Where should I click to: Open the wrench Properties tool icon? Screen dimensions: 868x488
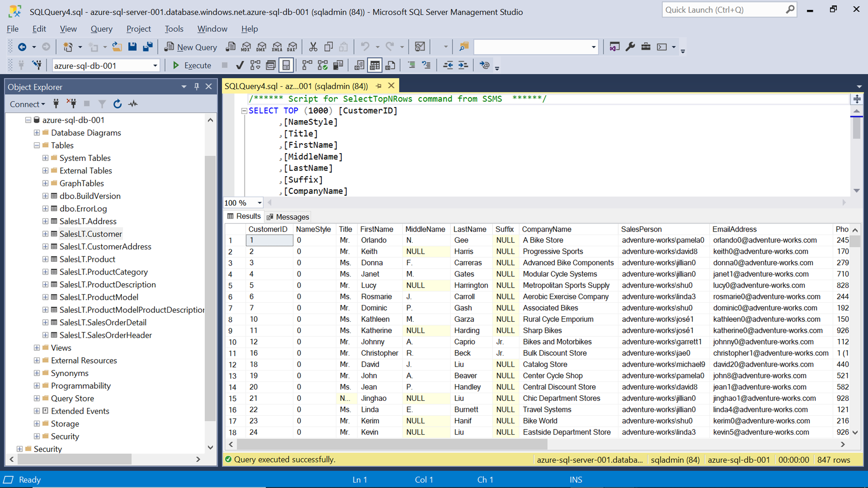tap(630, 47)
